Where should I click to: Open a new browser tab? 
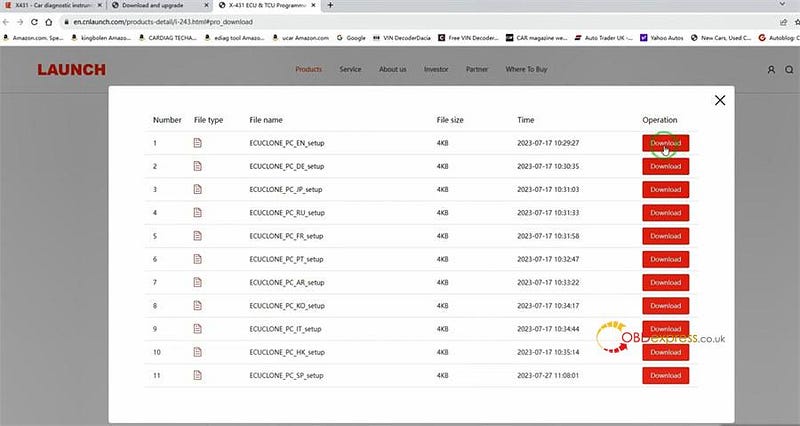click(x=330, y=5)
